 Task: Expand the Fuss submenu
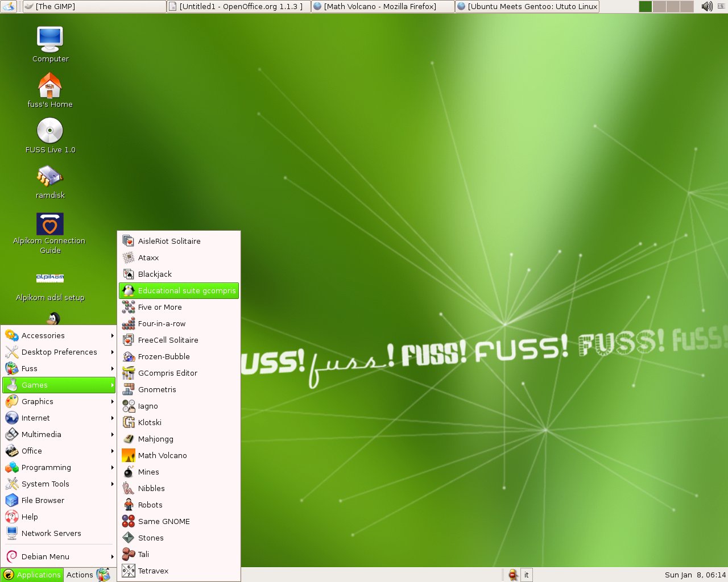tap(59, 368)
